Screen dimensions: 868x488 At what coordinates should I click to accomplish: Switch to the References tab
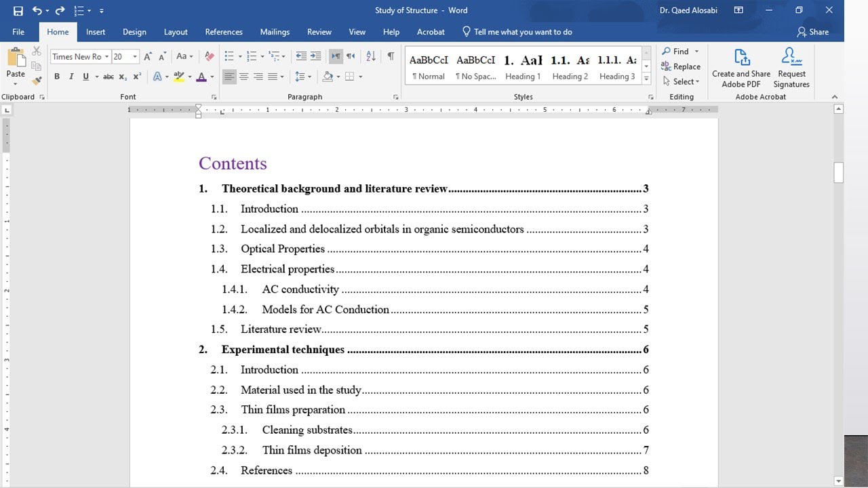(224, 32)
